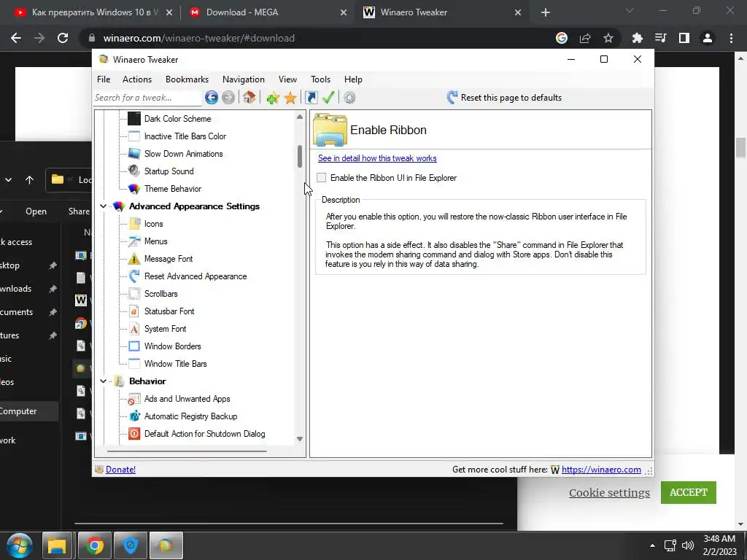Select Slow Down Animations item
This screenshot has height=560, width=747.
[x=183, y=154]
